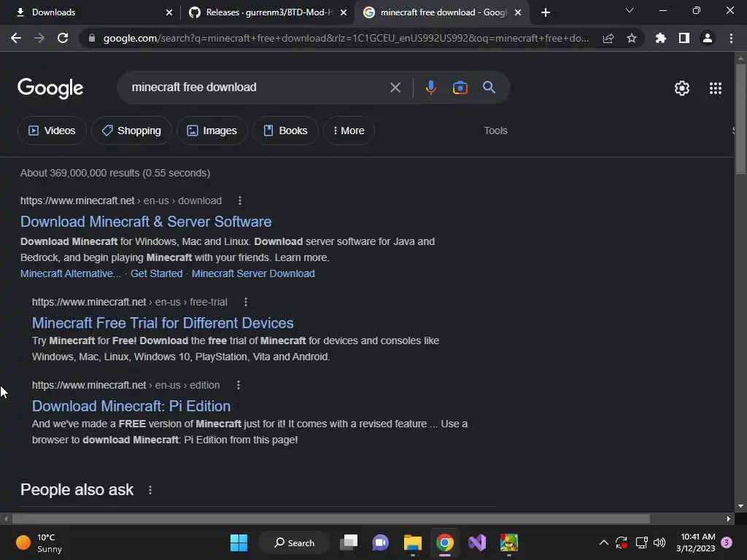Open the Chrome profile avatar
747x560 pixels.
pyautogui.click(x=707, y=38)
